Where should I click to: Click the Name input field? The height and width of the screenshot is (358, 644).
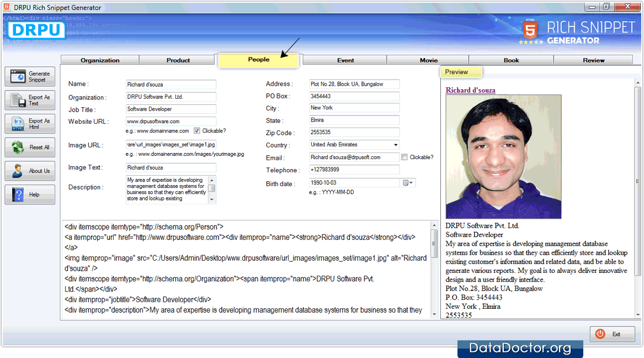click(171, 85)
